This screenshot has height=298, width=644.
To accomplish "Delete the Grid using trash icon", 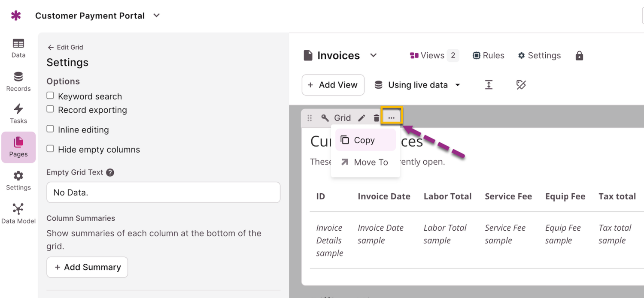I will tap(377, 118).
